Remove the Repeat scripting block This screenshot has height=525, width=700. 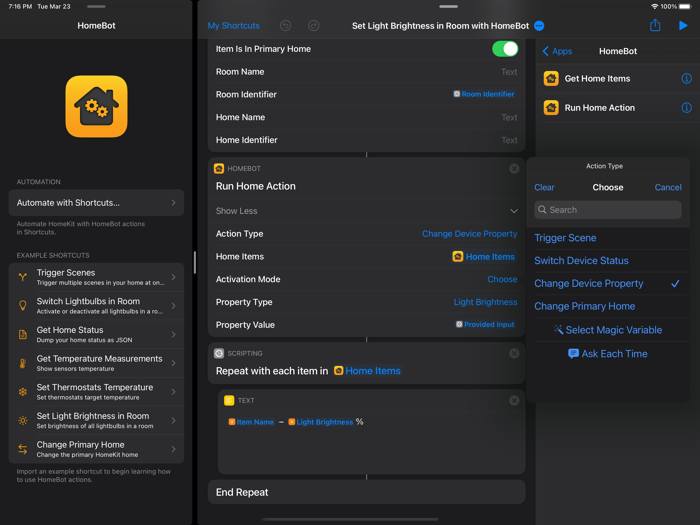coord(514,353)
